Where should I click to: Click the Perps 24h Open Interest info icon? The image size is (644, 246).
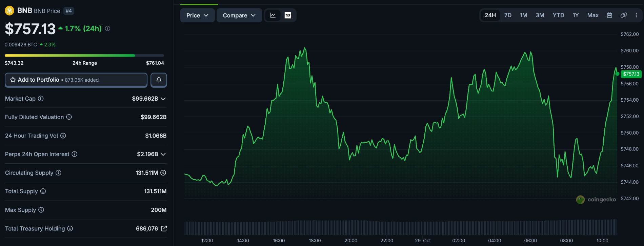click(75, 154)
